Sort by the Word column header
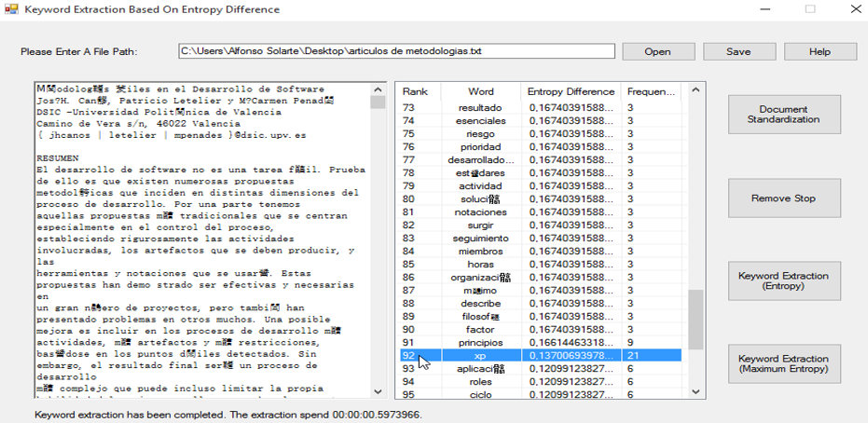This screenshot has width=868, height=423. 481,91
